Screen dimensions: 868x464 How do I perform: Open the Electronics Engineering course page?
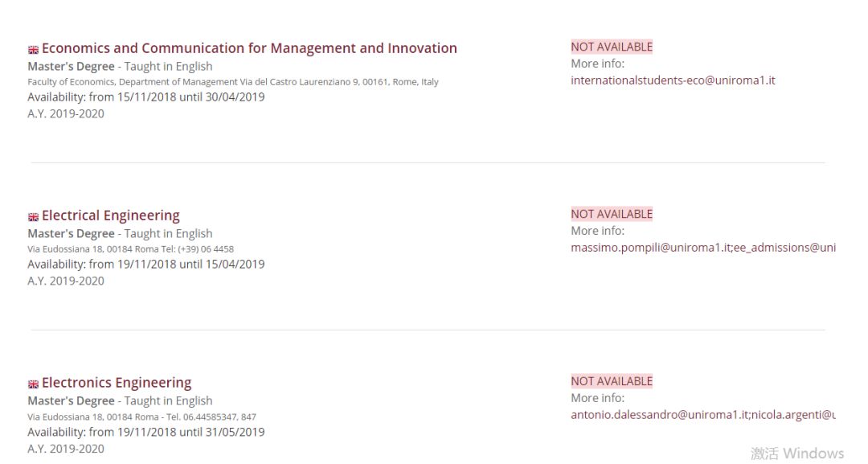tap(117, 383)
